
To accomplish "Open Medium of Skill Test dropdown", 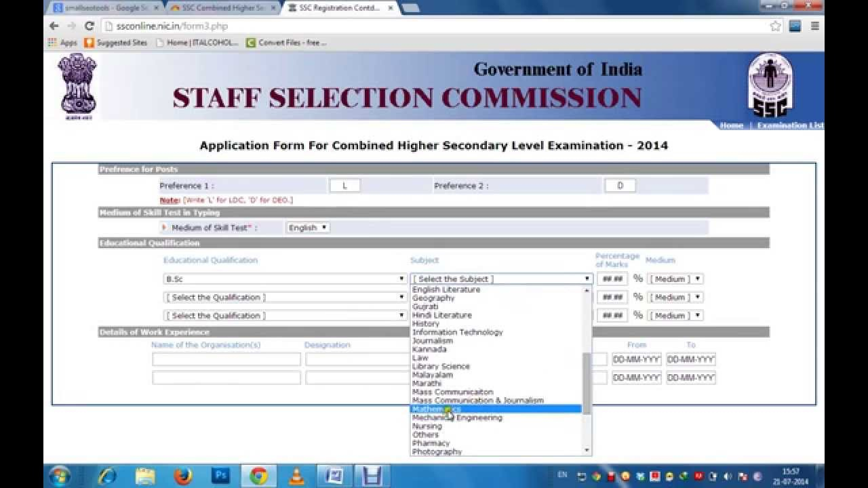I will tap(308, 228).
